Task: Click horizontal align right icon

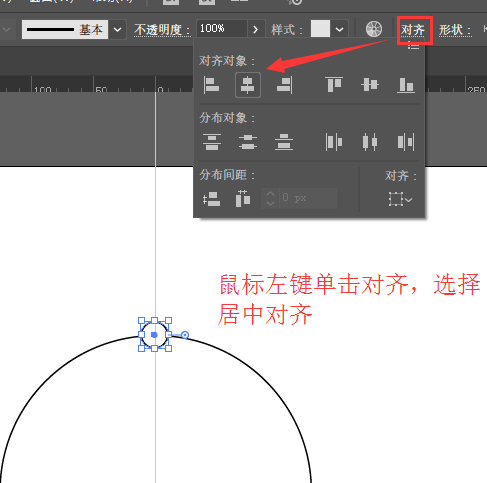Action: tap(284, 85)
